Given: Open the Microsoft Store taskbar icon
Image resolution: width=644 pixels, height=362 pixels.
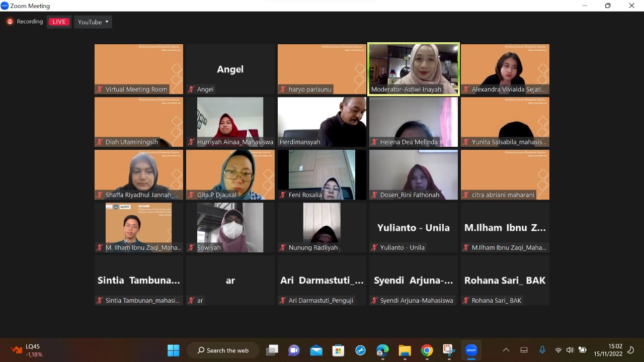Looking at the screenshot, I should click(x=338, y=350).
